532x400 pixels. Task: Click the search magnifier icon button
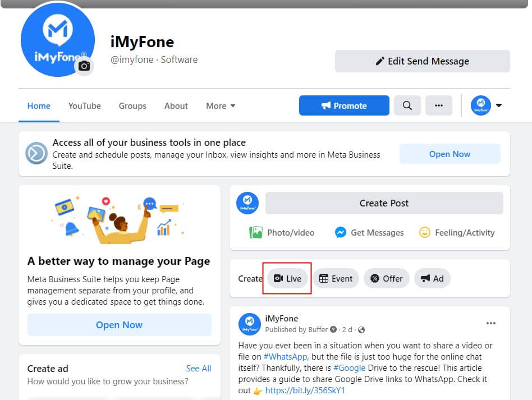[x=407, y=105]
